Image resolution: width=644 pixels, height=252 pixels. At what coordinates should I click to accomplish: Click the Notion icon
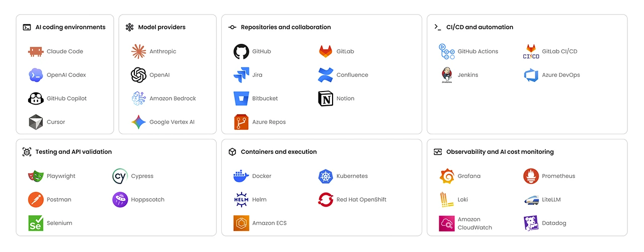[326, 99]
